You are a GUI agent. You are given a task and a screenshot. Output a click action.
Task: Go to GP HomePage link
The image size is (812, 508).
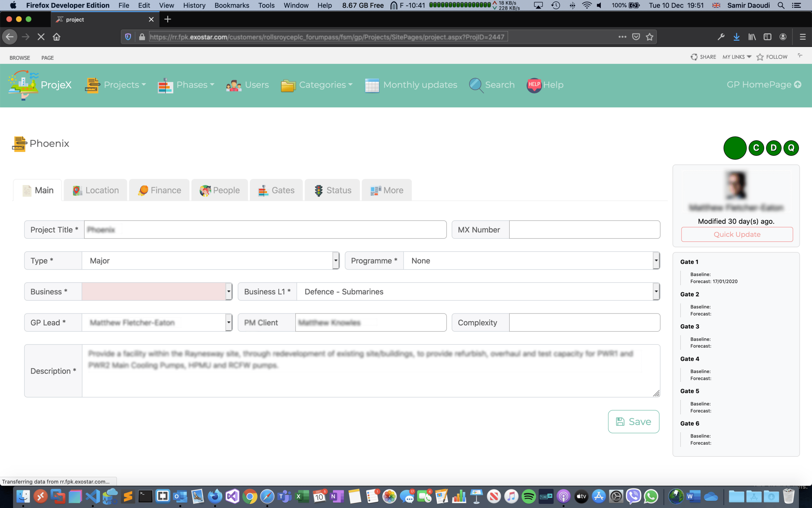(x=764, y=85)
